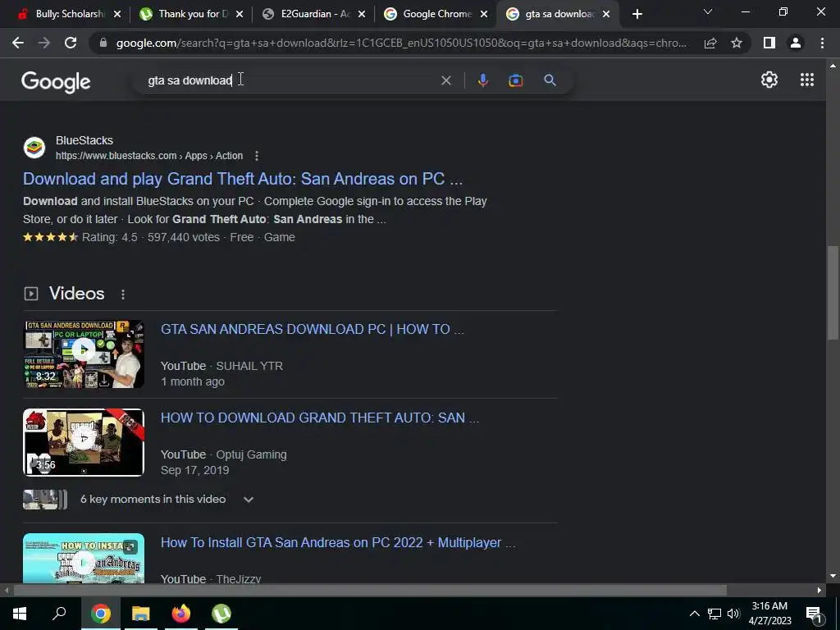Bookmark this tab with star icon
This screenshot has height=630, width=840.
pos(737,43)
